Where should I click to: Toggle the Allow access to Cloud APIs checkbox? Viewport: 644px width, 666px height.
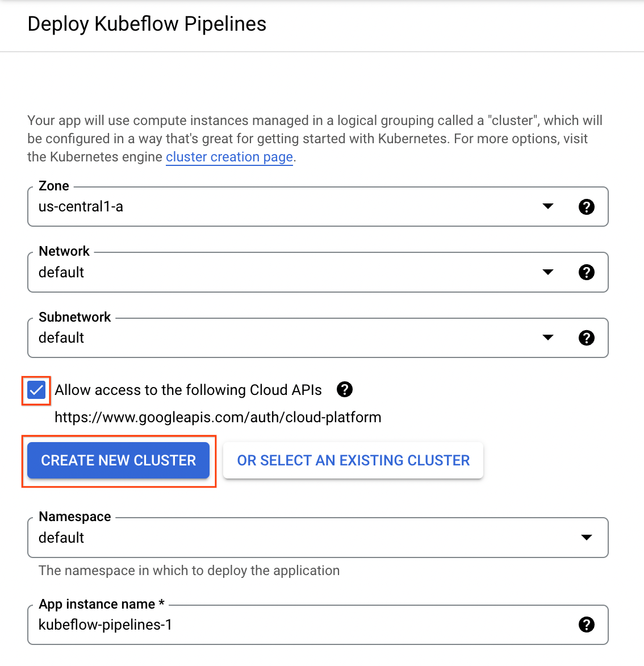[36, 390]
